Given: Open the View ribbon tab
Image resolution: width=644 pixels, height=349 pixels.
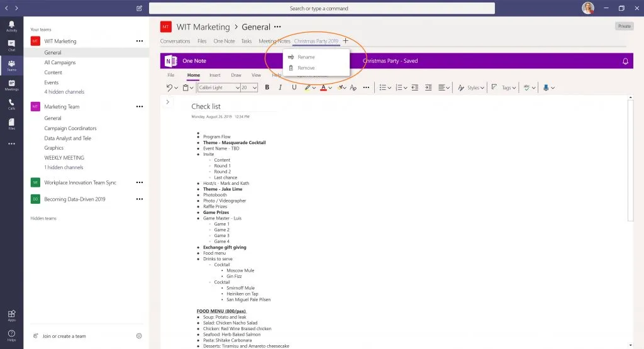Looking at the screenshot, I should tap(257, 75).
